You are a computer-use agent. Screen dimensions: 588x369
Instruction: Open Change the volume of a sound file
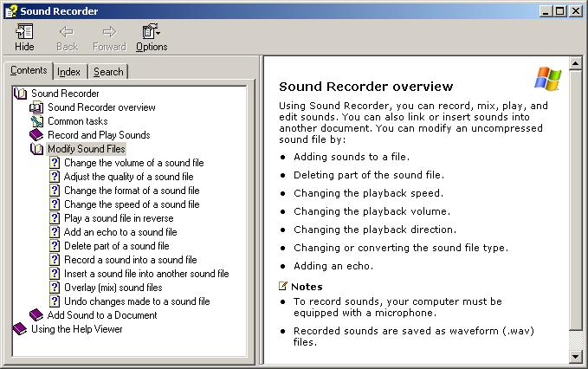pyautogui.click(x=134, y=163)
